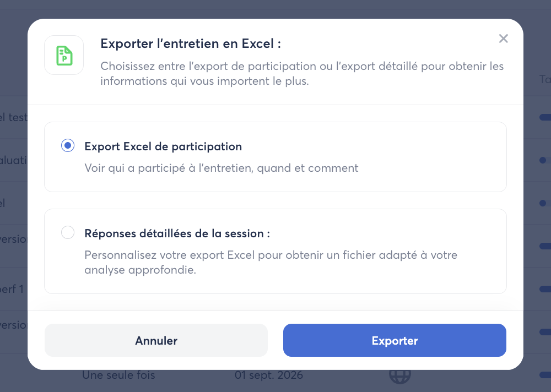Close the export dialog with the X icon
This screenshot has height=392, width=551.
point(503,39)
